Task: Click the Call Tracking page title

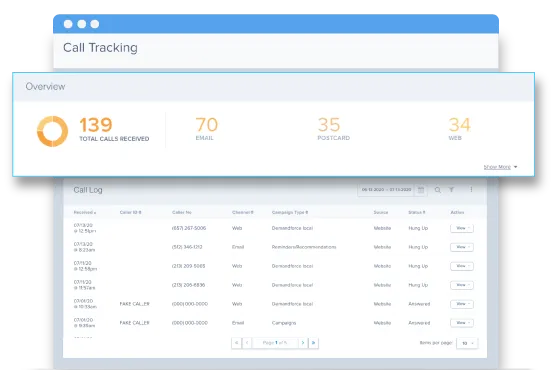Action: coord(100,47)
